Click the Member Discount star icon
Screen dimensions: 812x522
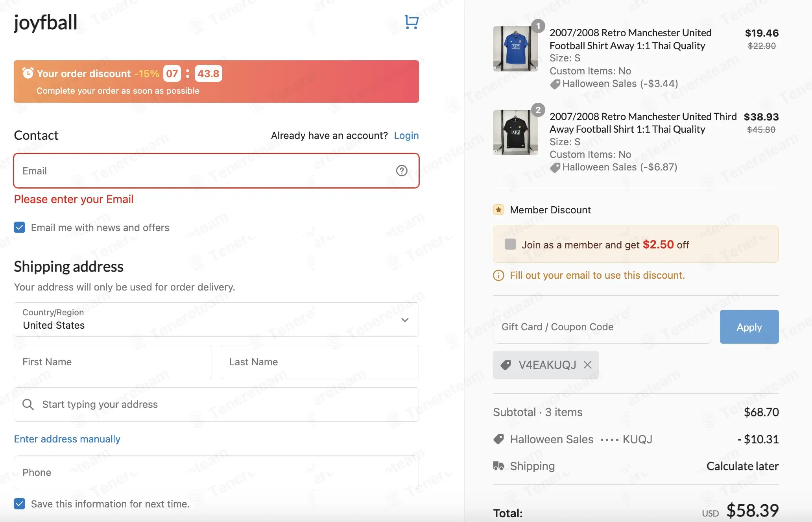point(498,210)
